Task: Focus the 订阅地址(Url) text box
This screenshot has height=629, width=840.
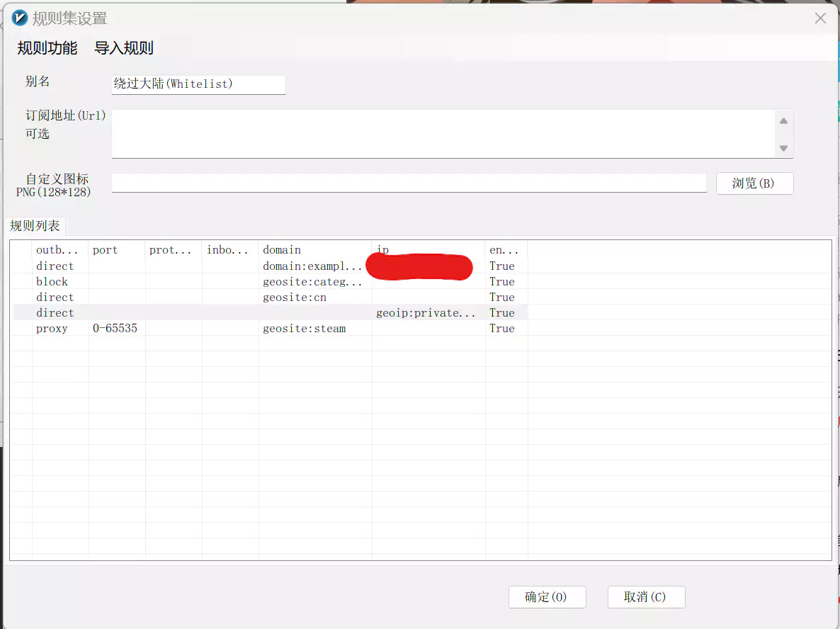Action: pos(443,134)
